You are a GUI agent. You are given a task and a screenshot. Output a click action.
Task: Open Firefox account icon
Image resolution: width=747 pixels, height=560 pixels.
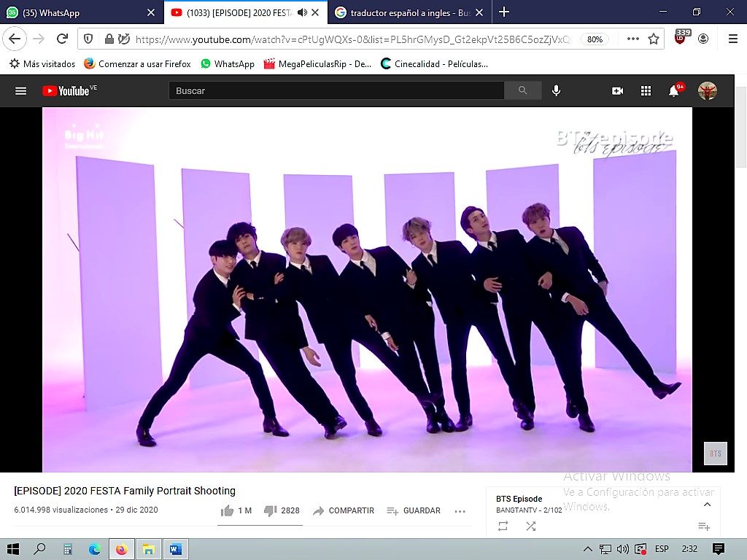pos(703,39)
